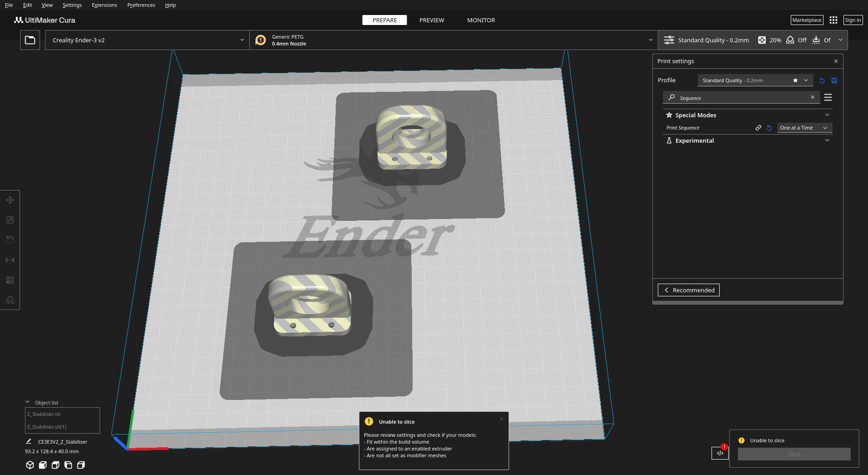This screenshot has height=475, width=868.
Task: Switch to the 3D view orientation
Action: 30,465
